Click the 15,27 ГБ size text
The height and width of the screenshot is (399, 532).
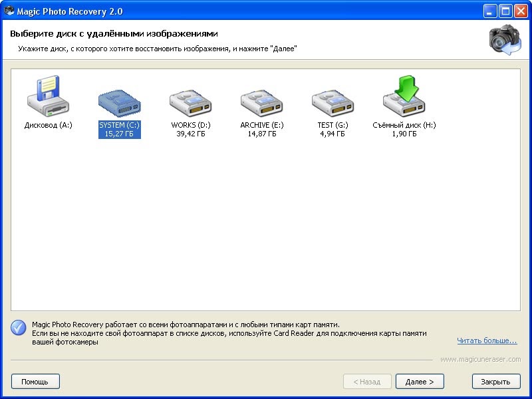coord(119,134)
